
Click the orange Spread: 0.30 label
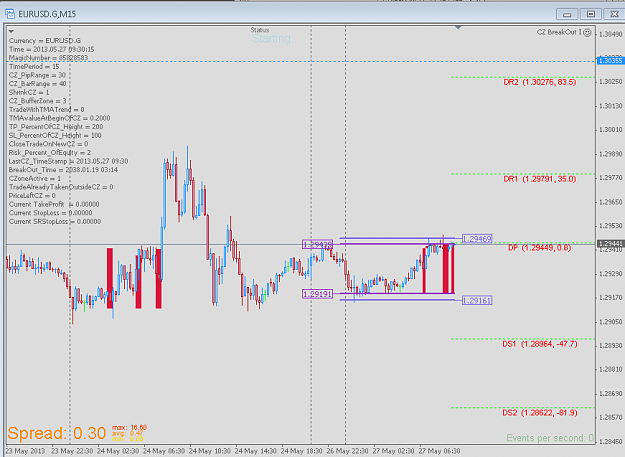pyautogui.click(x=57, y=433)
